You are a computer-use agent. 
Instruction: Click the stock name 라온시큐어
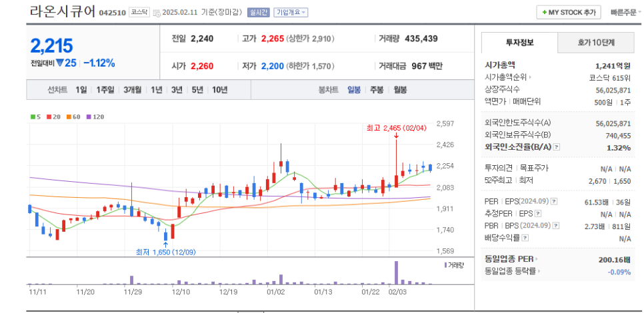coord(63,11)
